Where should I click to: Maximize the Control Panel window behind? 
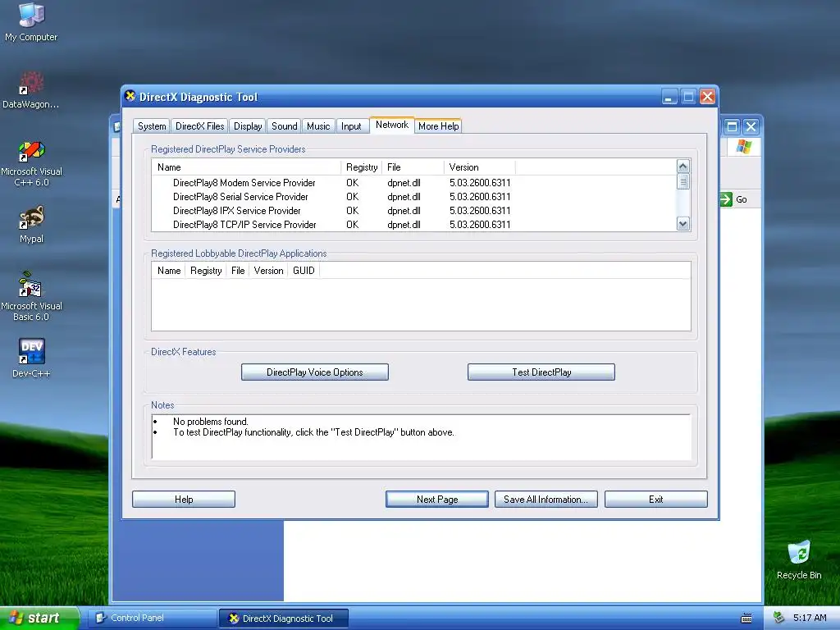732,126
